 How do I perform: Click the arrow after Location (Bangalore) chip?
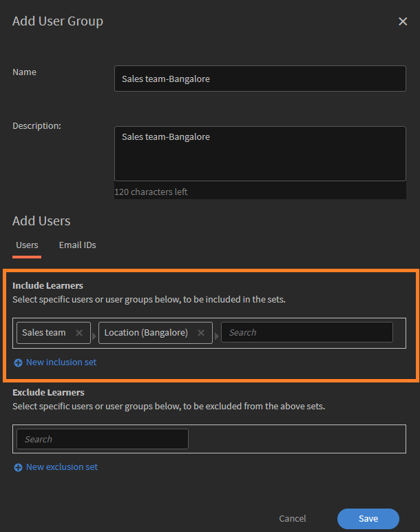click(x=217, y=336)
